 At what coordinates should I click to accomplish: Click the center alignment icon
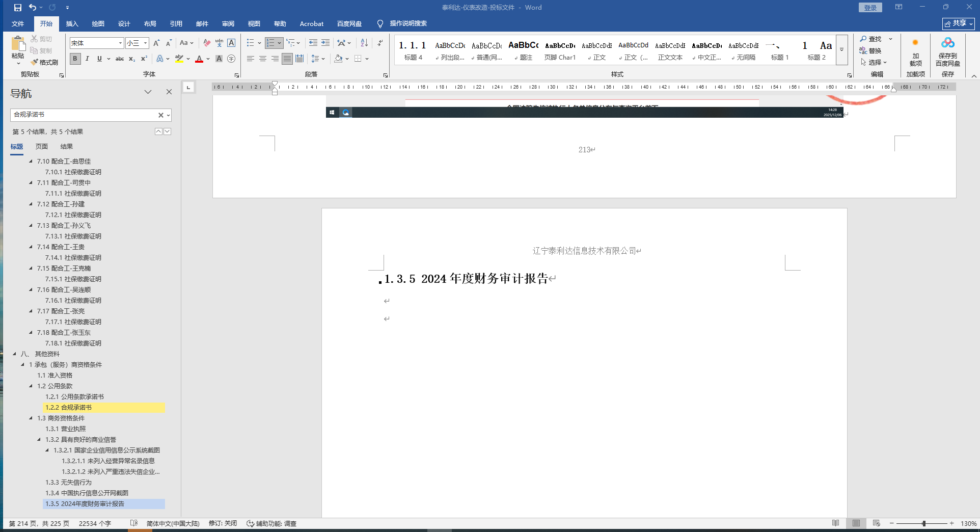pos(263,59)
